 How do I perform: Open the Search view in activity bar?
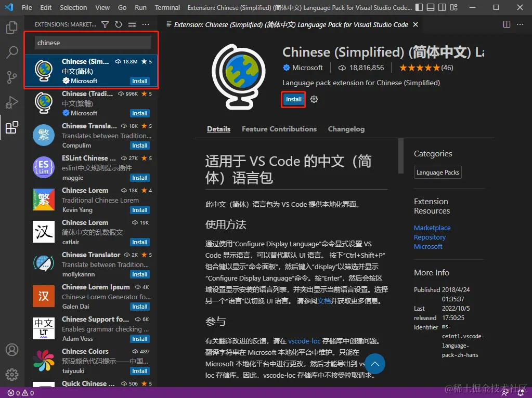point(12,52)
